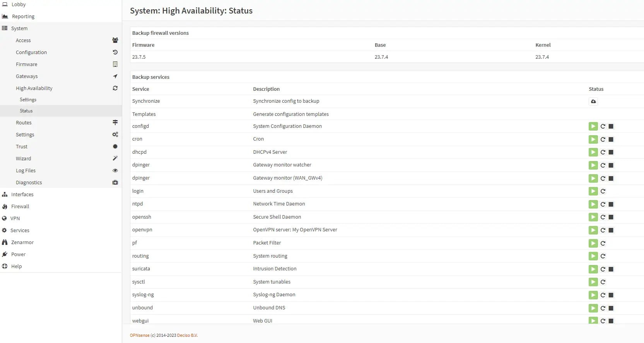
Task: Select the Status item under High Availability
Action: tap(61, 111)
